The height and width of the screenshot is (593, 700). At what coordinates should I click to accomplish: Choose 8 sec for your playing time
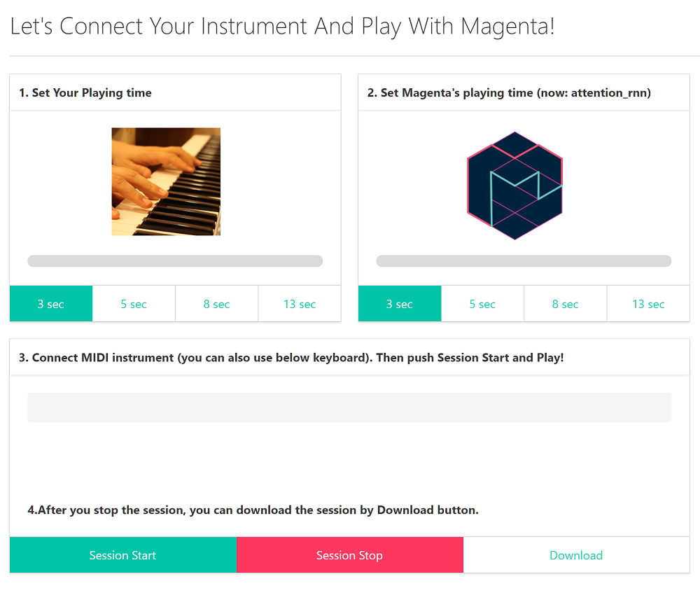point(216,304)
